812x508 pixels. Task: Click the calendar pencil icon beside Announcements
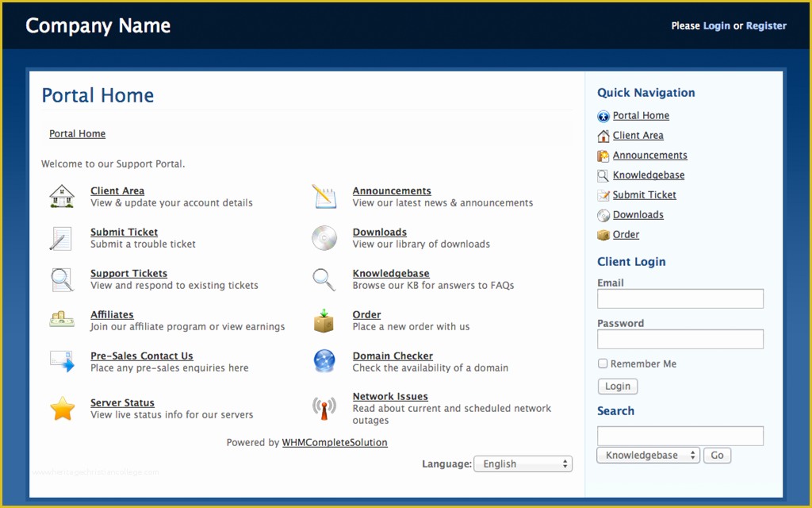point(324,197)
